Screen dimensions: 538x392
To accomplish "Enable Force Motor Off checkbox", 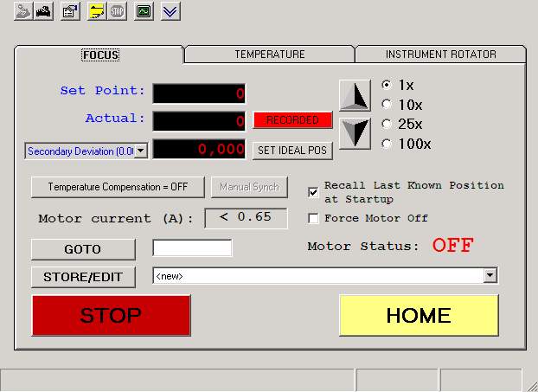I will [x=314, y=218].
